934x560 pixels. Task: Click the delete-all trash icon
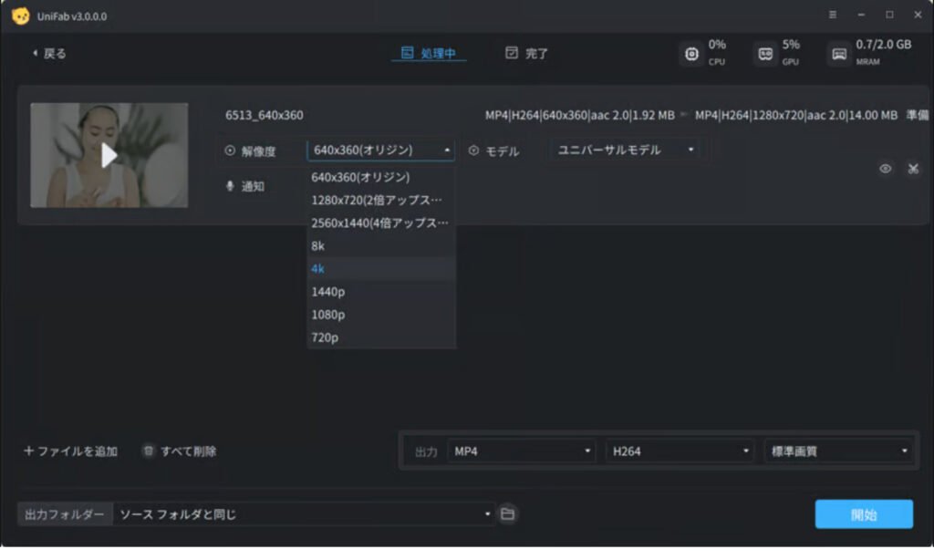(x=149, y=450)
